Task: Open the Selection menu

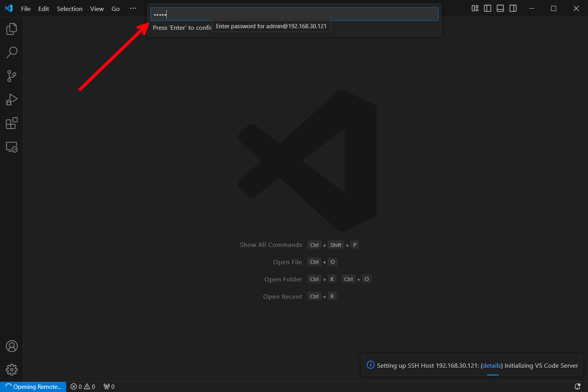Action: pyautogui.click(x=69, y=9)
